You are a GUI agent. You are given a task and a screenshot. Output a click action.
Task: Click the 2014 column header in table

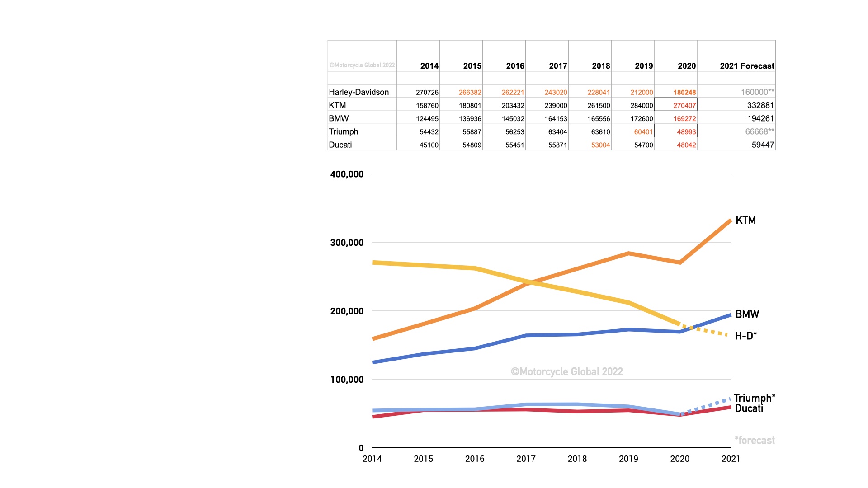point(429,66)
